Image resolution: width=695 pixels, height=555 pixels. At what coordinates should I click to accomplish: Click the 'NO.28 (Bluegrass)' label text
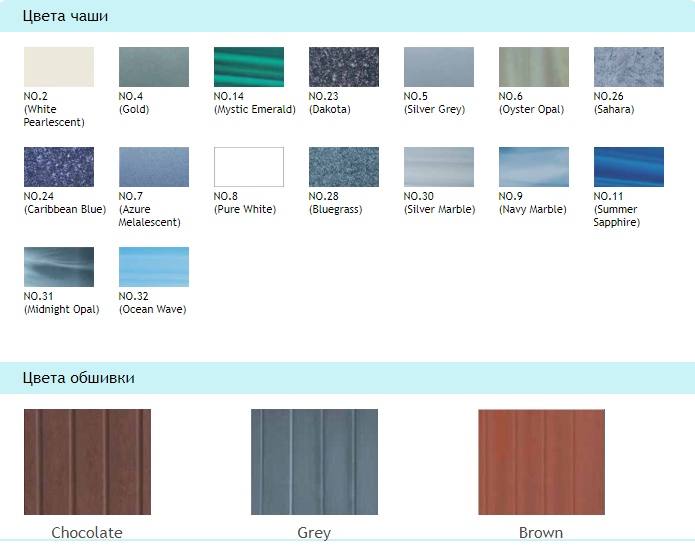click(x=336, y=203)
